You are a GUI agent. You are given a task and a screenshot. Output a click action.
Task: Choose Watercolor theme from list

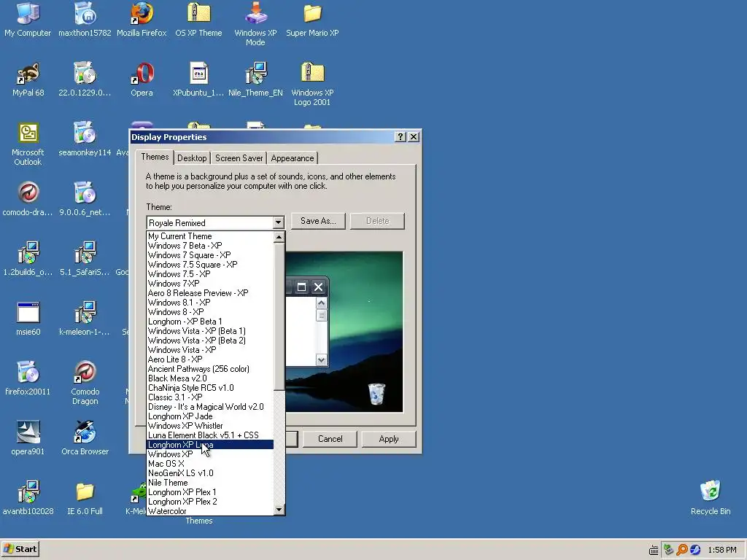pyautogui.click(x=210, y=511)
